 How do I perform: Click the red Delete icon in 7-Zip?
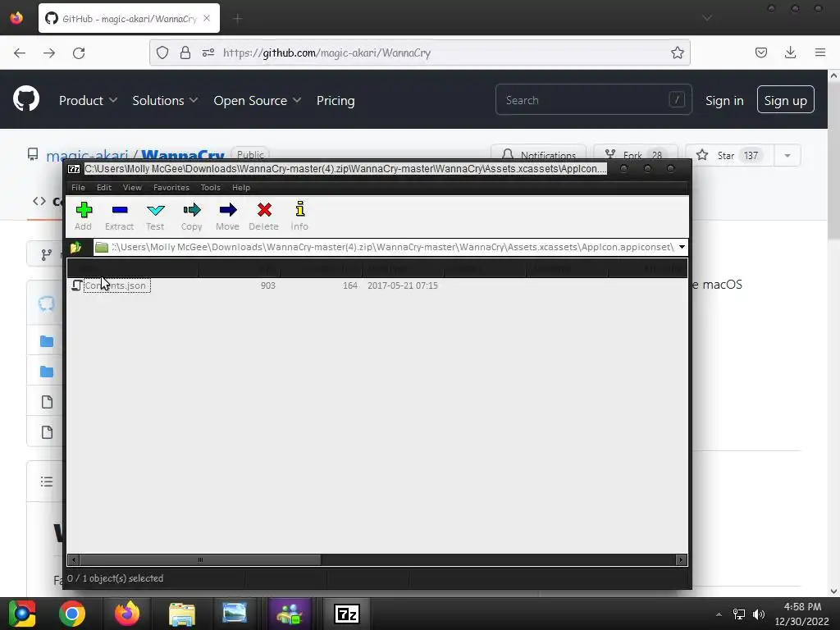(x=263, y=216)
